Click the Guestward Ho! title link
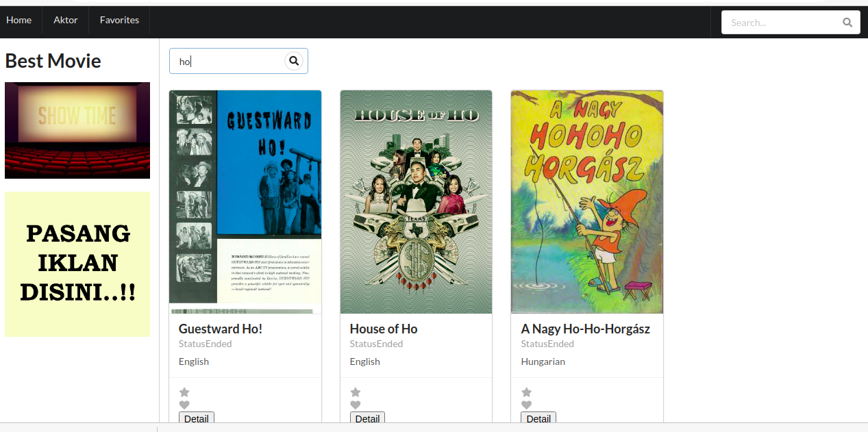Viewport: 868px width, 432px height. [221, 329]
